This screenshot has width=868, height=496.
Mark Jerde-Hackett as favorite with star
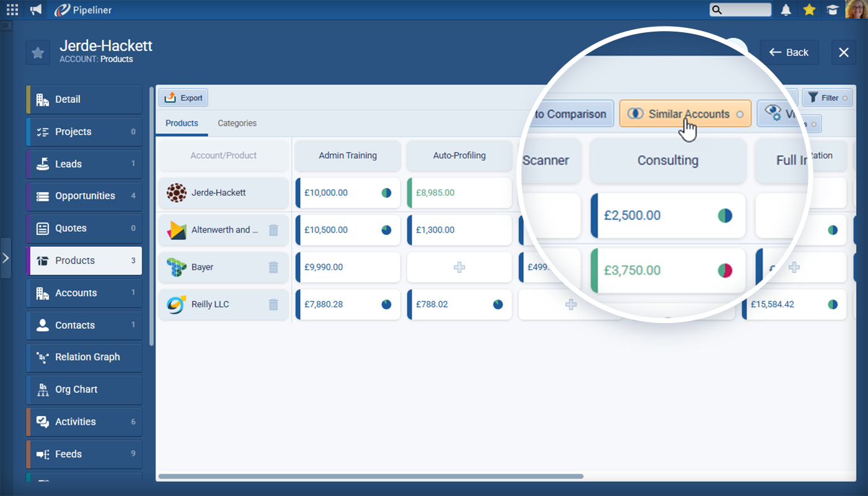38,53
